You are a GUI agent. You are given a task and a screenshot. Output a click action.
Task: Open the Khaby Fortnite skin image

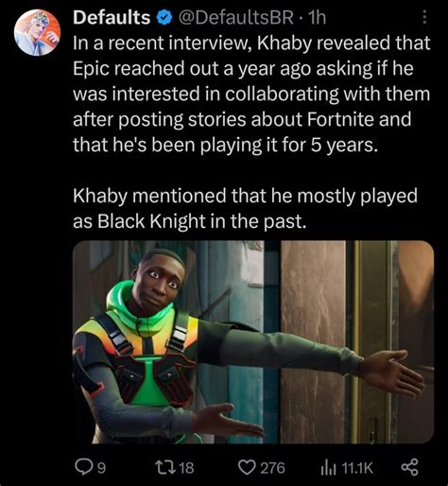point(253,342)
